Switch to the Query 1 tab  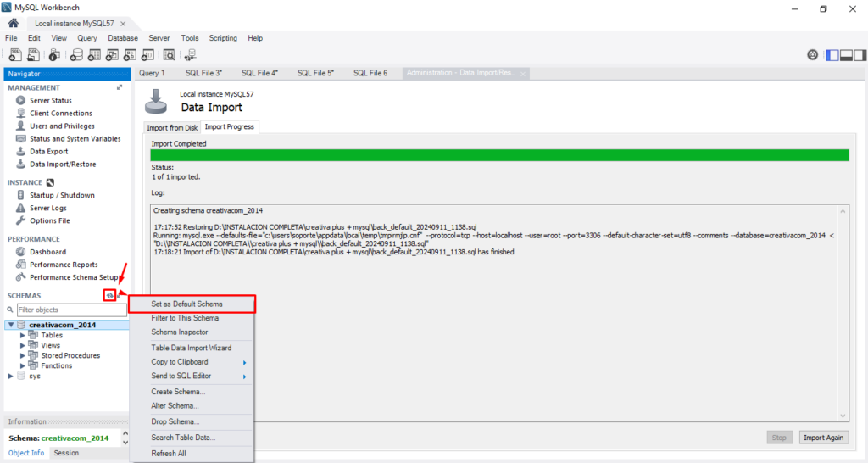coord(152,73)
